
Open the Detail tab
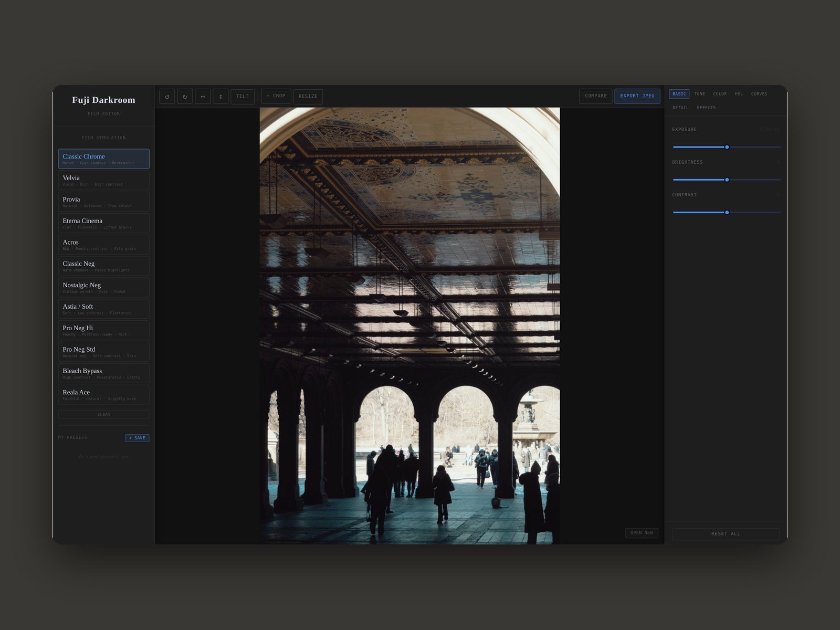(x=680, y=108)
